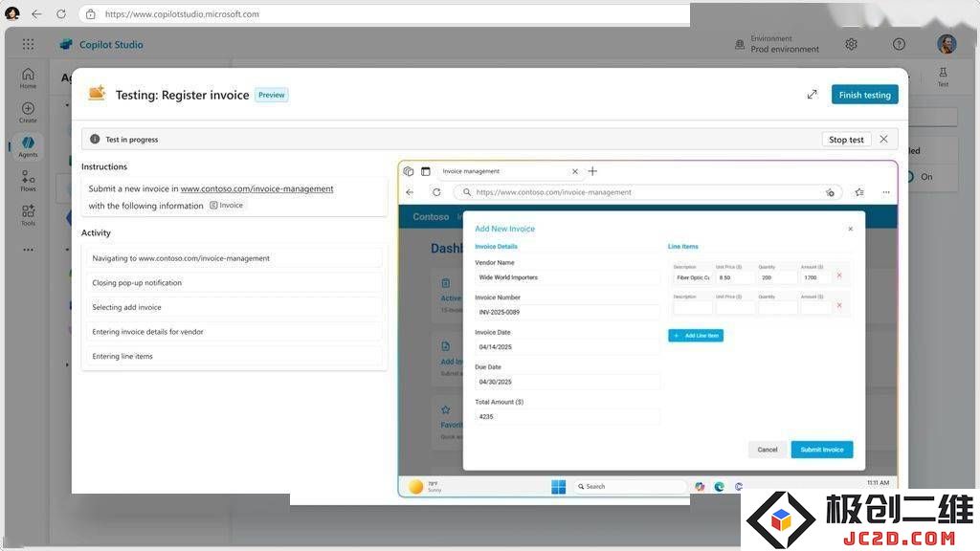980x551 pixels.
Task: Click the Submit Invoice button
Action: tap(822, 450)
